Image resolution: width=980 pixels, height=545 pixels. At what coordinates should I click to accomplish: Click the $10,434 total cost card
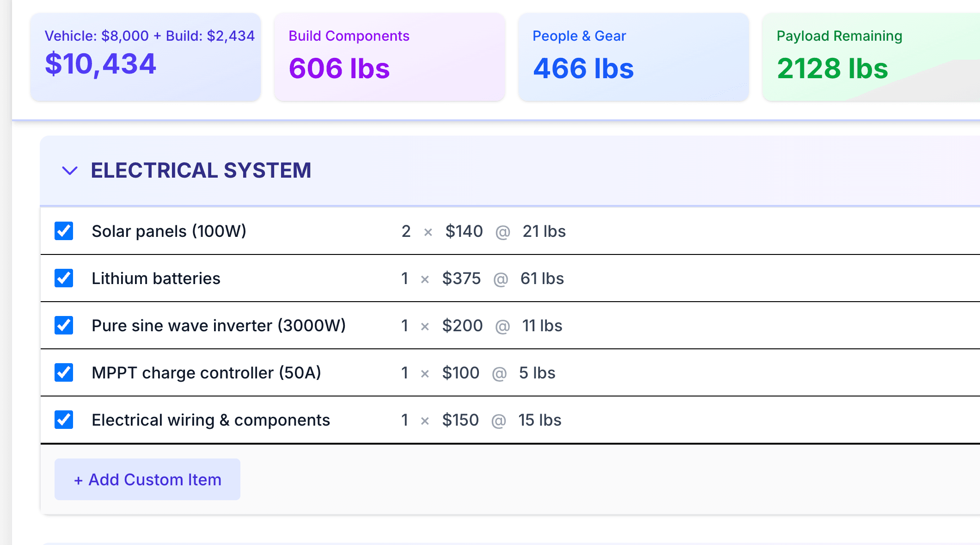[145, 56]
